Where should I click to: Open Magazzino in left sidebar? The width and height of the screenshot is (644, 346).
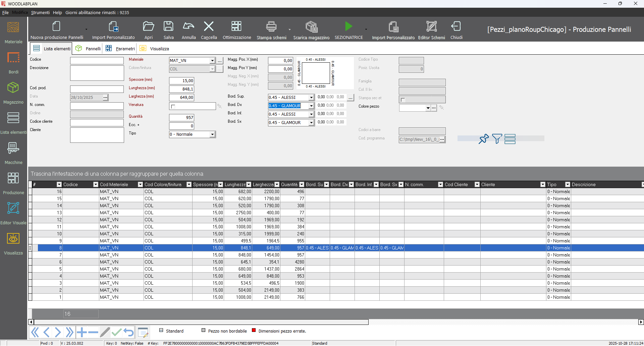[x=13, y=93]
